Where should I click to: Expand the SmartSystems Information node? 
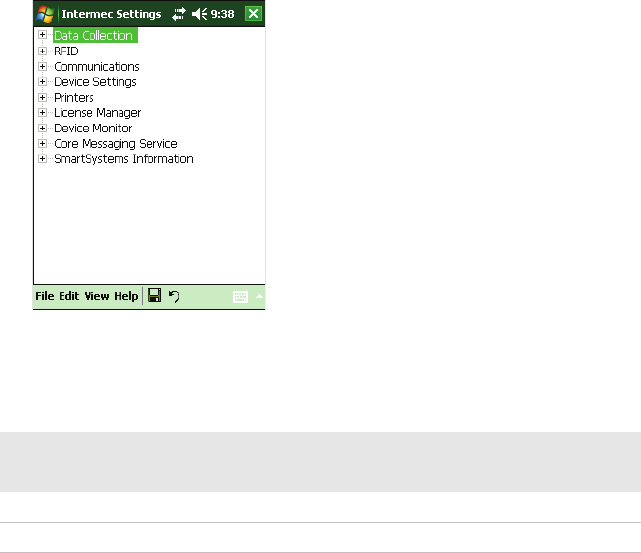[43, 159]
